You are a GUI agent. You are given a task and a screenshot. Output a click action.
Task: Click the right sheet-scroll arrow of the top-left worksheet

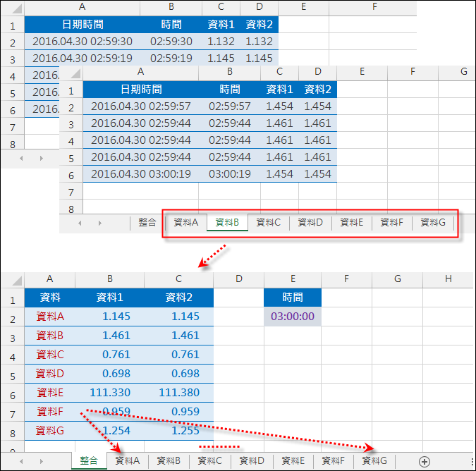coord(42,158)
